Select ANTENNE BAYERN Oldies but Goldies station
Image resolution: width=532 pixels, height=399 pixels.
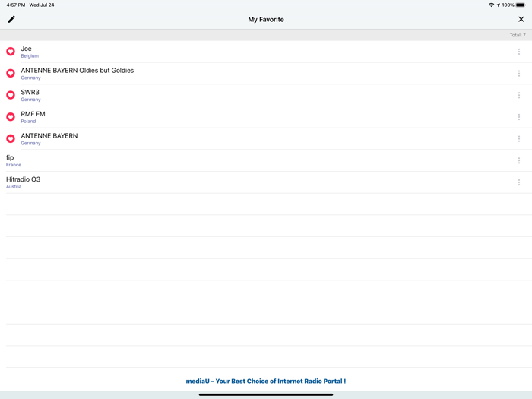pyautogui.click(x=266, y=73)
